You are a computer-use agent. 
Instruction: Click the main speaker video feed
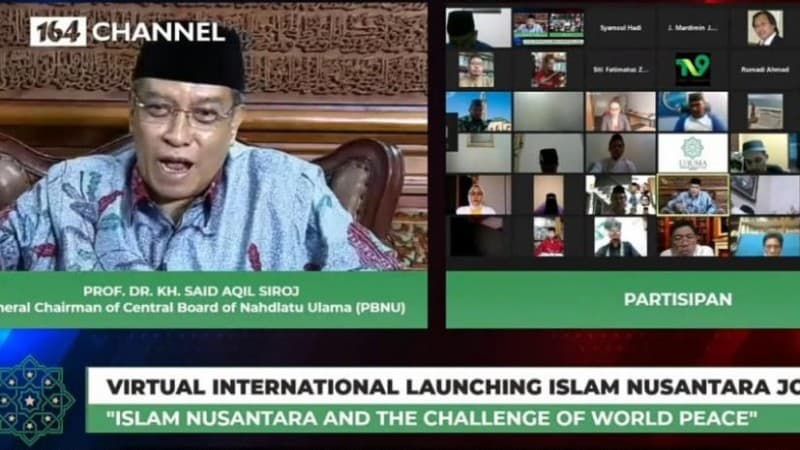(213, 137)
